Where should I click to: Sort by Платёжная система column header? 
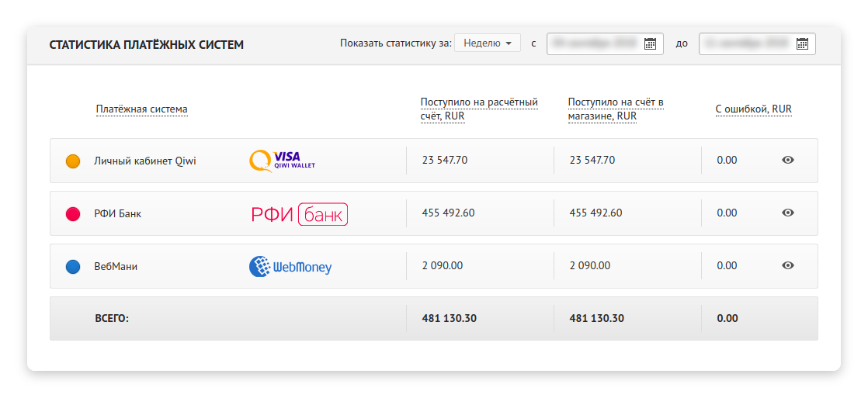click(141, 109)
